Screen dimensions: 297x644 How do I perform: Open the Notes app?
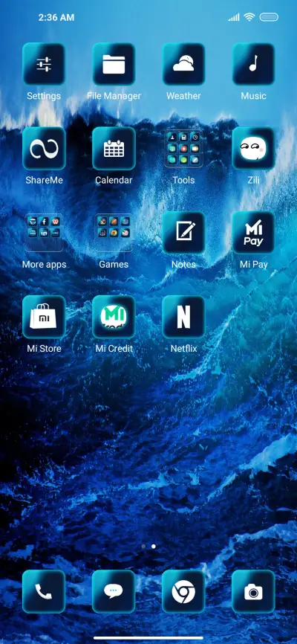tap(183, 233)
